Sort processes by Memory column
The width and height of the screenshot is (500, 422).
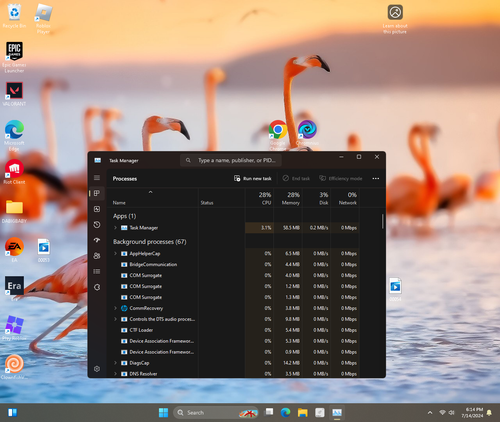point(288,198)
